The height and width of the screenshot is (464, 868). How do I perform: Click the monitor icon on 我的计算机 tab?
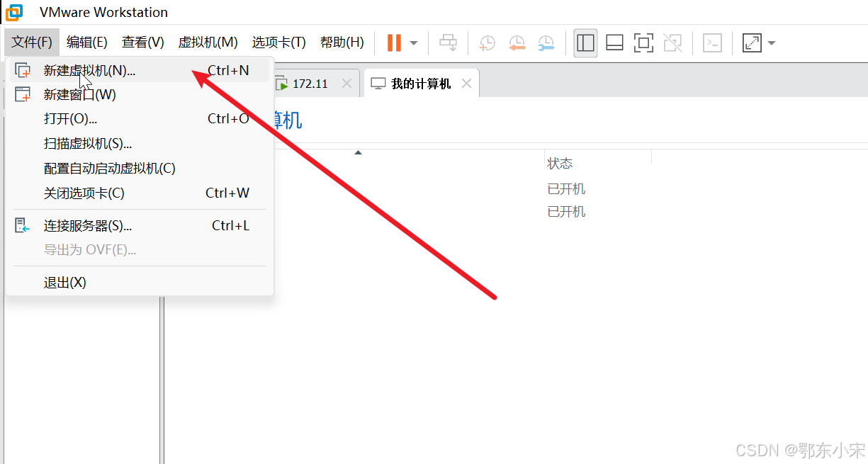pos(378,84)
